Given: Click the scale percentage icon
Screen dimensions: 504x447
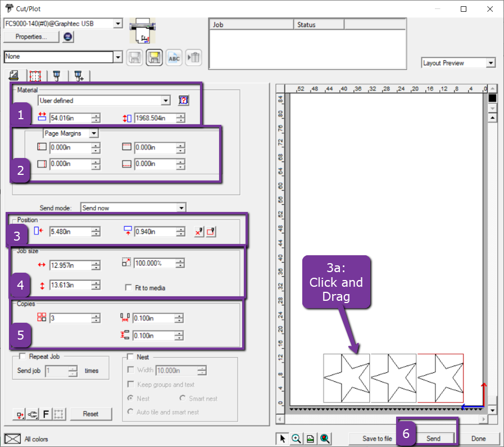Looking at the screenshot, I should 126,262.
